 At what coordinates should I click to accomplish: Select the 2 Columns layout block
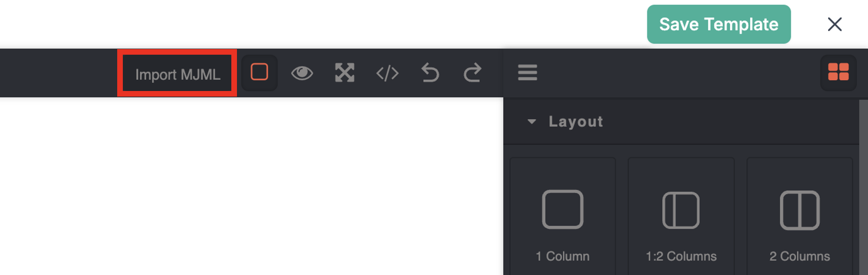click(799, 216)
